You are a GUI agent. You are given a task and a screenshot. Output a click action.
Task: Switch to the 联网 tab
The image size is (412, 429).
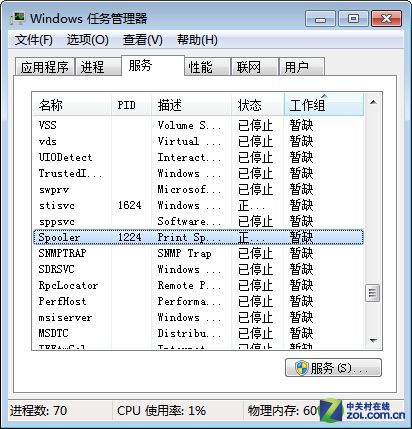255,67
